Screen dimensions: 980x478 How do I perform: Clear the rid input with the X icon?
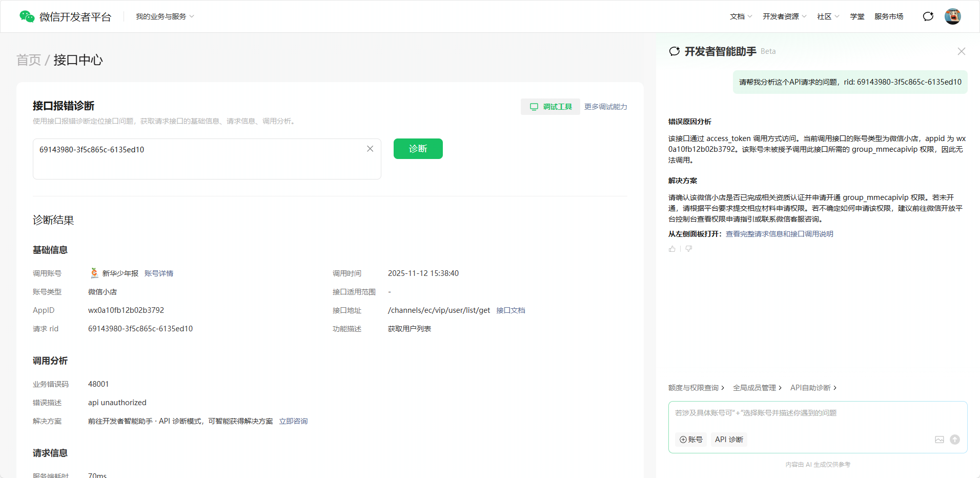370,149
